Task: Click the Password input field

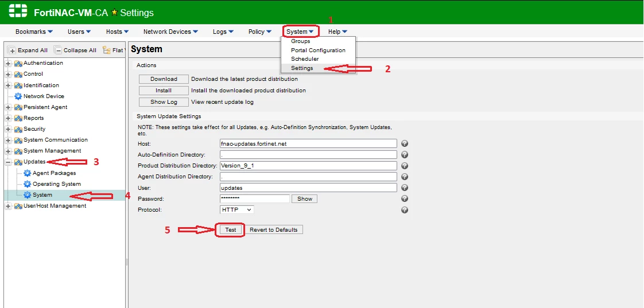Action: (x=255, y=199)
